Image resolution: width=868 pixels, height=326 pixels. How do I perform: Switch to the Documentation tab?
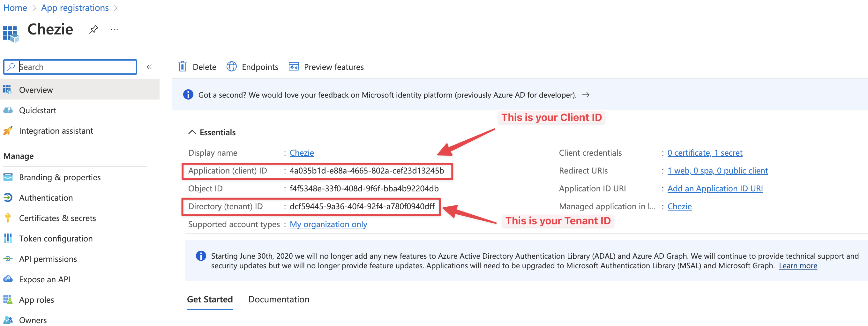coord(279,300)
